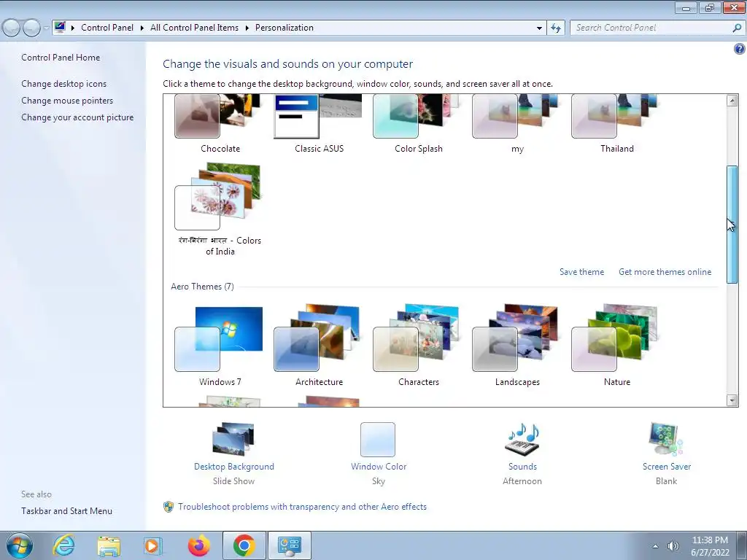Apply the Color Splash theme
This screenshot has height=560, width=747.
(x=418, y=122)
